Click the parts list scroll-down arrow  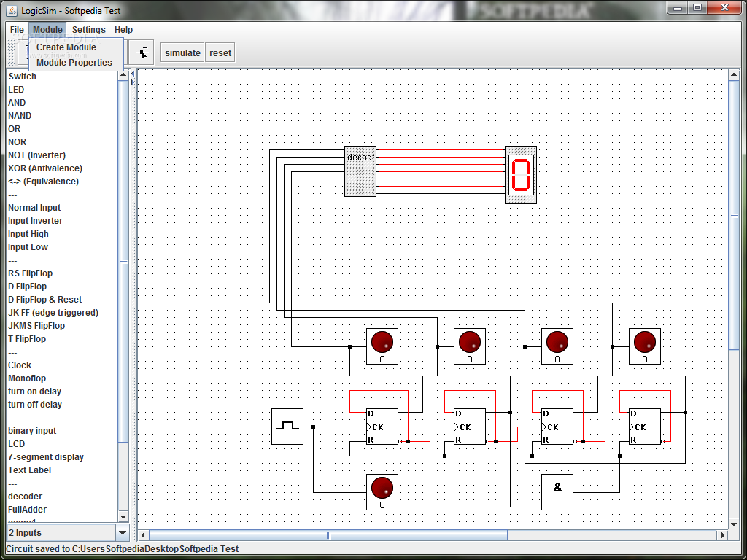pos(123,517)
